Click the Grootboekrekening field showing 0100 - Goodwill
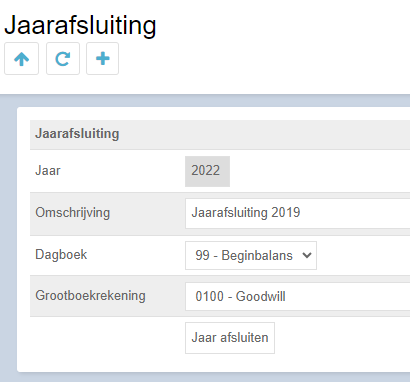Viewport: 410px width, 382px height. [x=298, y=296]
